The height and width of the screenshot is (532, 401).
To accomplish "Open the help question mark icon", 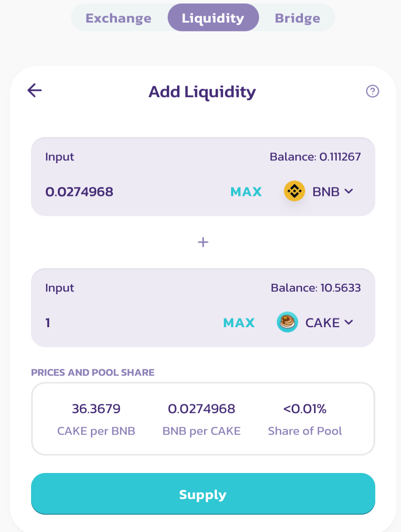I will tap(372, 91).
